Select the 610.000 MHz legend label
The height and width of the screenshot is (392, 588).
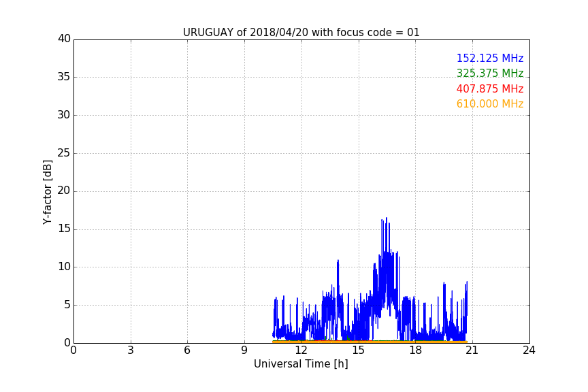click(490, 103)
